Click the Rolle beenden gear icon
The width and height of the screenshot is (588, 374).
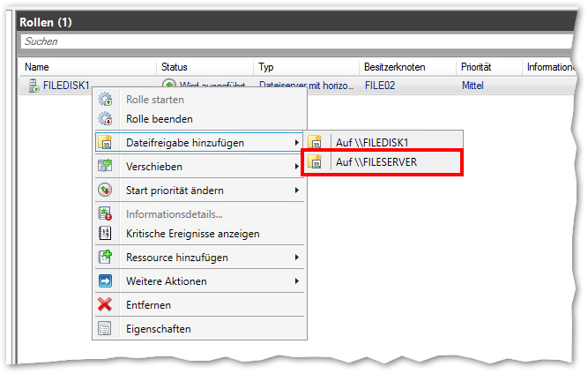point(106,119)
